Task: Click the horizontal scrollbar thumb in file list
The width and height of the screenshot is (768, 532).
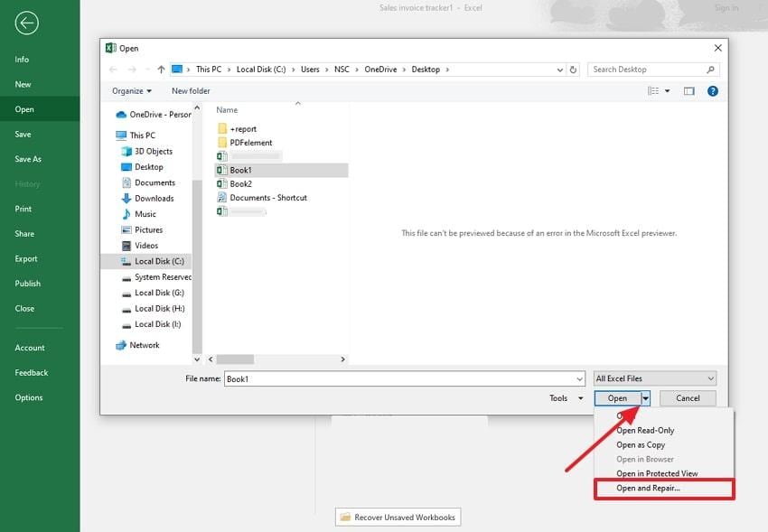Action: [235, 359]
